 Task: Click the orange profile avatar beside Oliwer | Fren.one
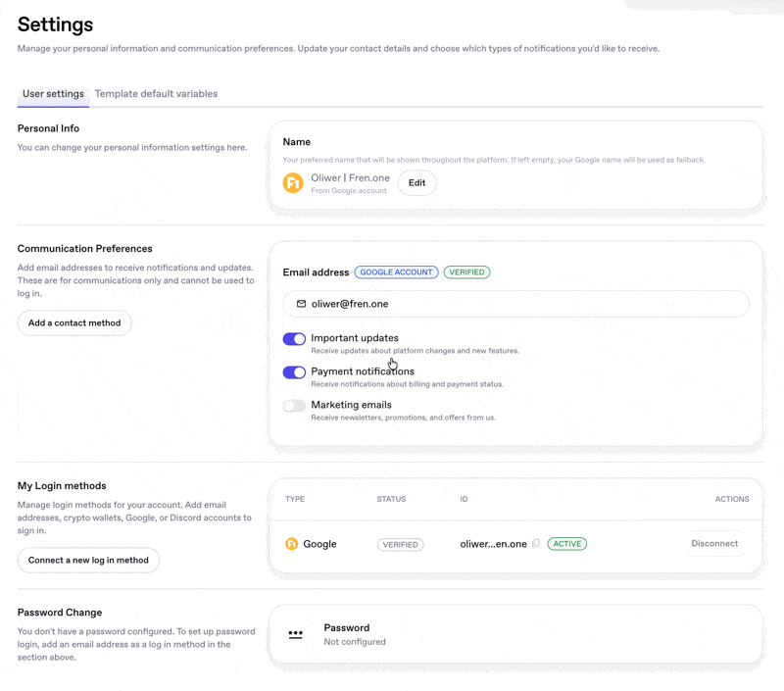point(293,183)
